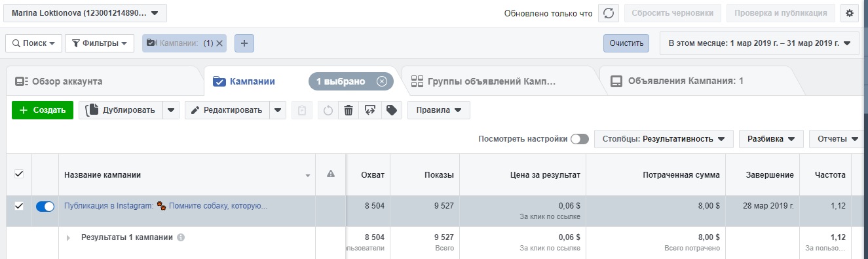Switch to the 'Группы объявлений Камп...' tab
This screenshot has width=868, height=259.
coord(491,82)
